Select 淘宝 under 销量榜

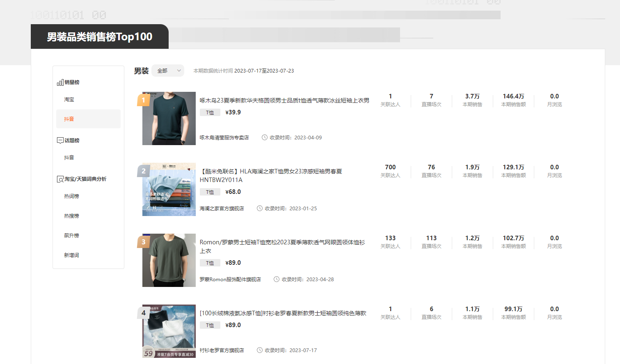[69, 100]
